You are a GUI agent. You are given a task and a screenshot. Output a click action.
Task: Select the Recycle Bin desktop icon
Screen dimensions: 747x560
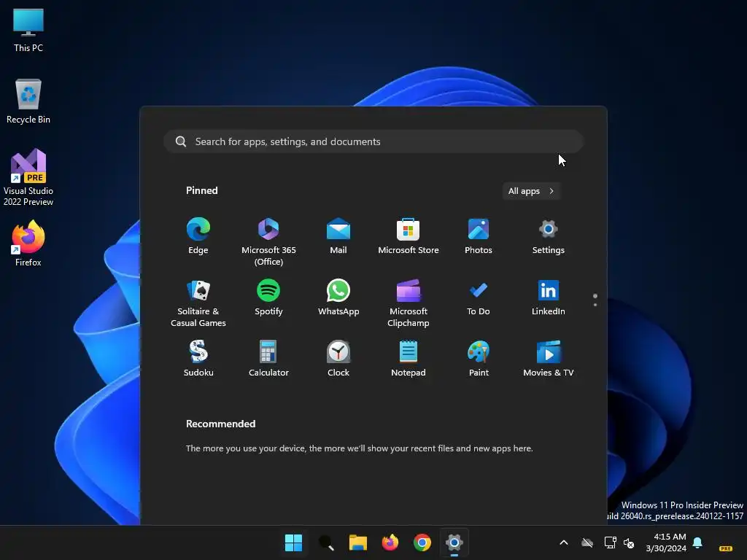(x=28, y=101)
